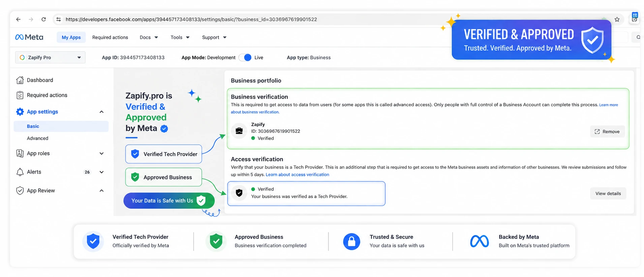
Task: Click the business ID 3036967619901522 text
Action: 275,131
